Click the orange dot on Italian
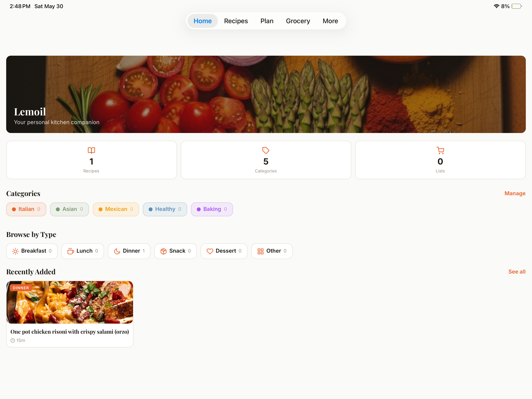 click(x=14, y=209)
